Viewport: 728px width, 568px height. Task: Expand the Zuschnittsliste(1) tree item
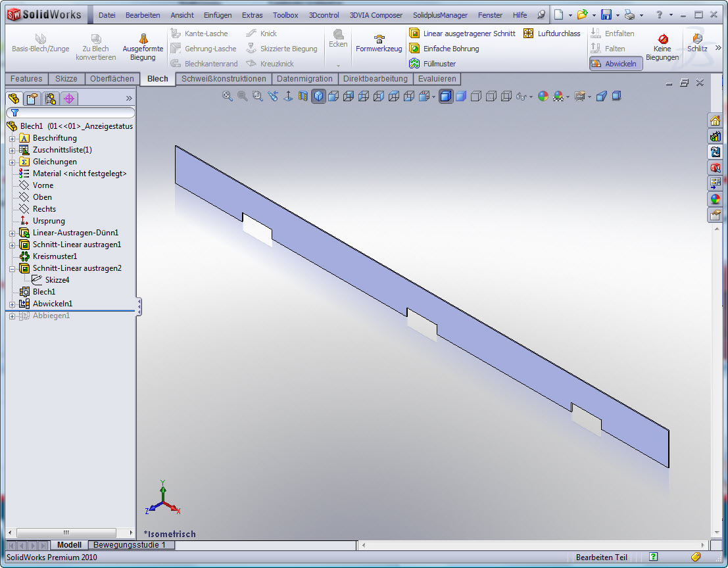tap(12, 150)
